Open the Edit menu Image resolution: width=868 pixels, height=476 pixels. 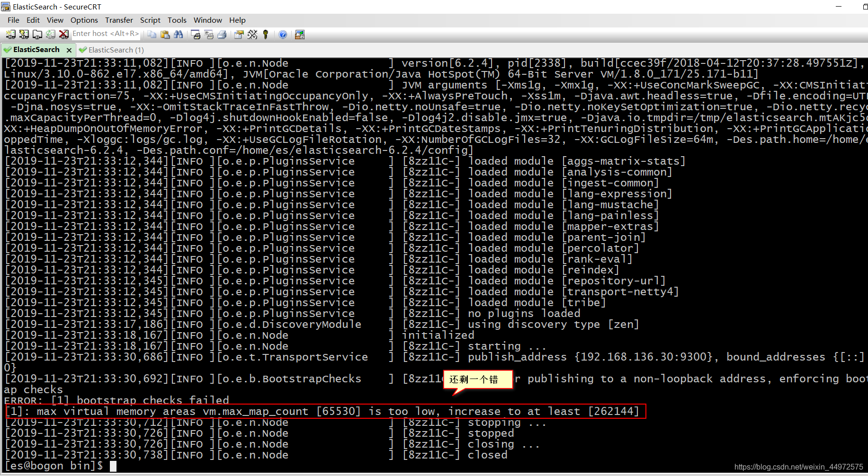33,20
